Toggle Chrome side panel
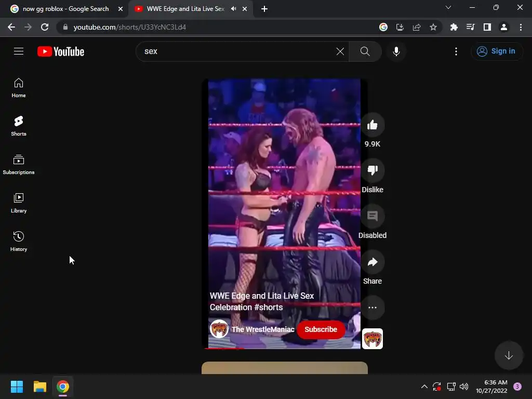The image size is (532, 399). pyautogui.click(x=487, y=27)
